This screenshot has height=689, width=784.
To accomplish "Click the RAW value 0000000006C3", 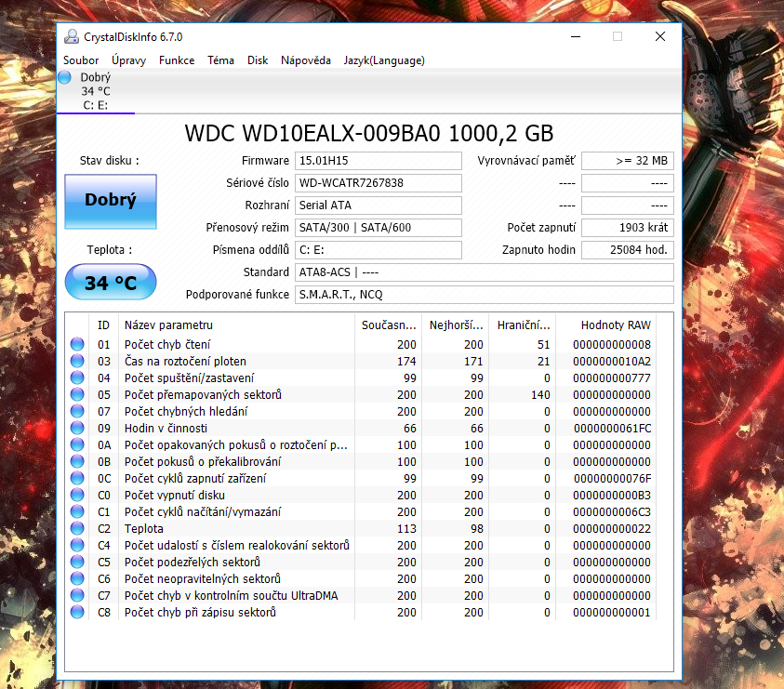I will (612, 512).
